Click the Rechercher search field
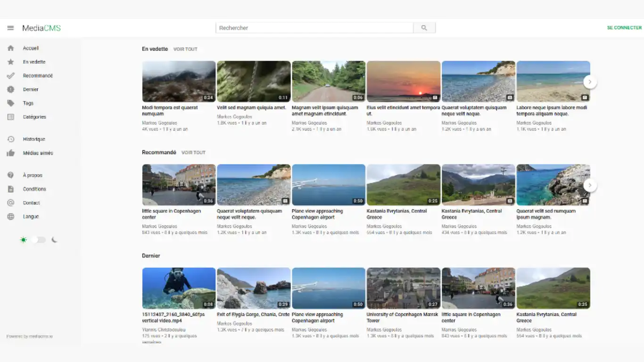This screenshot has height=362, width=644. point(314,28)
